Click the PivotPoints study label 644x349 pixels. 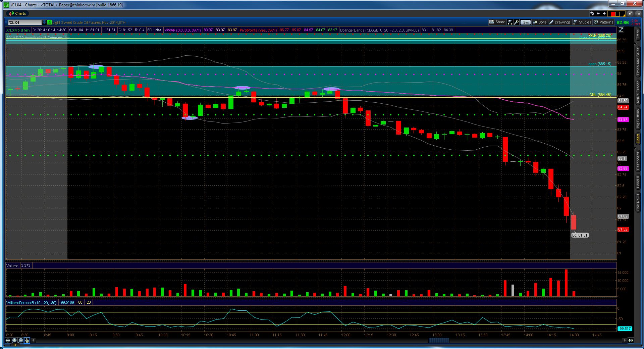(258, 30)
